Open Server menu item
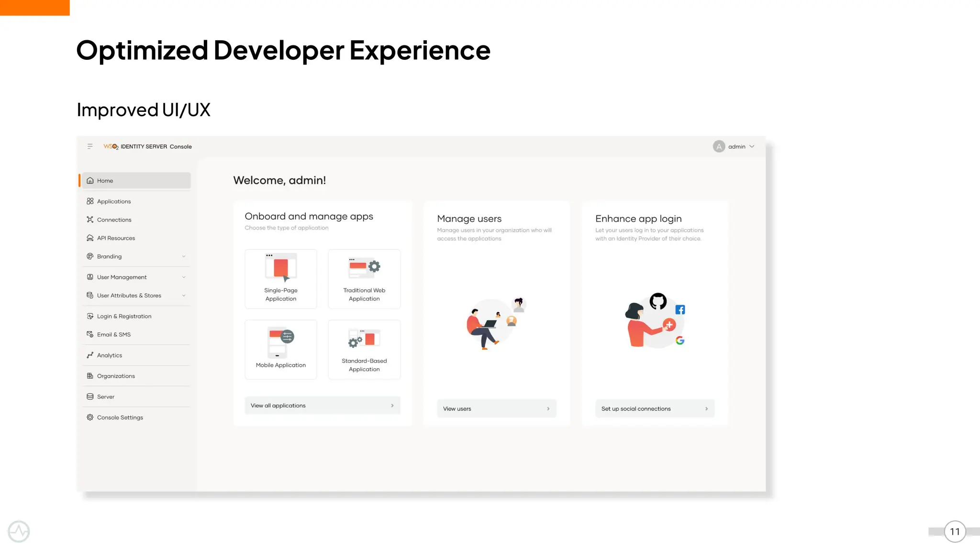Image resolution: width=980 pixels, height=551 pixels. point(136,397)
